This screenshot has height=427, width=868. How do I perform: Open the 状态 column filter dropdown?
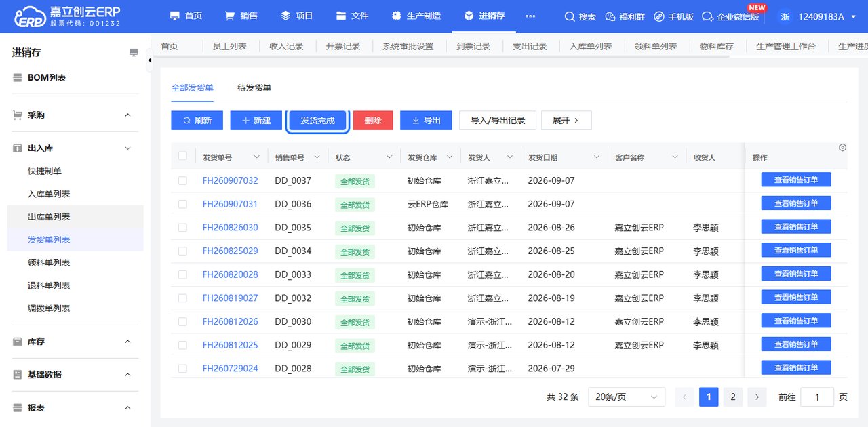389,157
